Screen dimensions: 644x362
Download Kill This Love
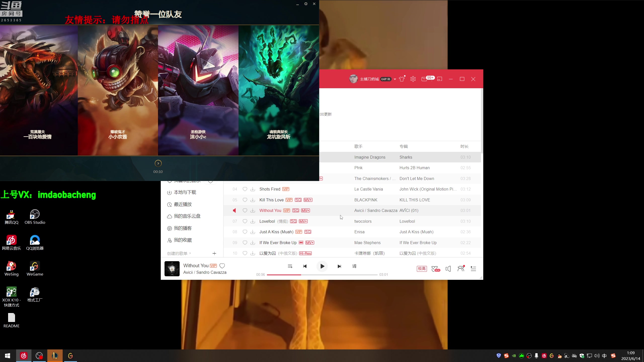point(253,200)
